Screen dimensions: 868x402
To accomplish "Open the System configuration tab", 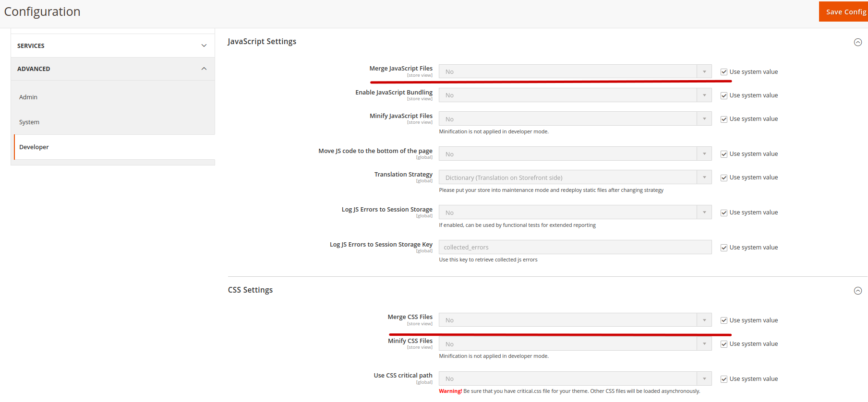I will (29, 122).
